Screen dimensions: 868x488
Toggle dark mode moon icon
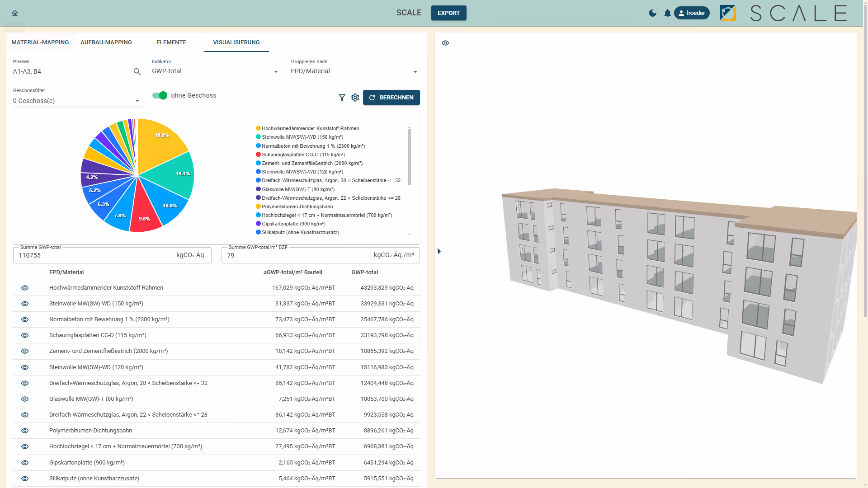pyautogui.click(x=652, y=13)
